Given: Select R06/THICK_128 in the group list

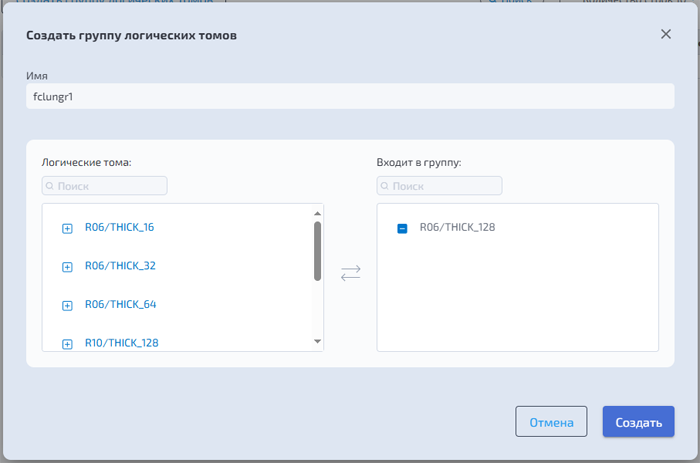Looking at the screenshot, I should (x=457, y=227).
